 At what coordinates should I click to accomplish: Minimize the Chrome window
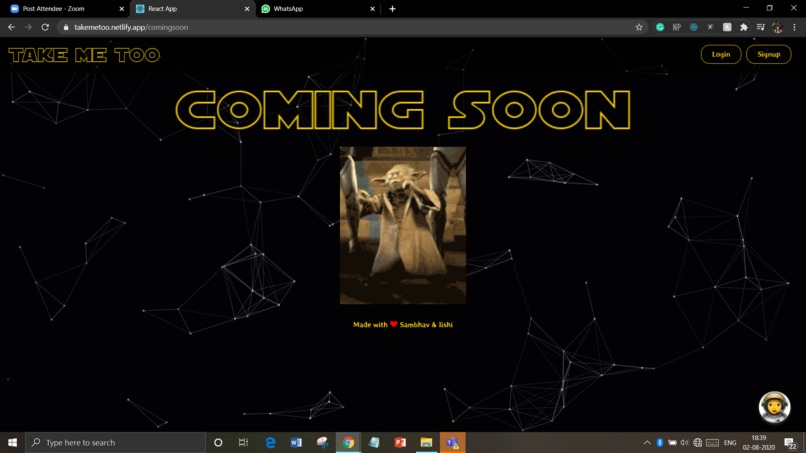click(746, 8)
